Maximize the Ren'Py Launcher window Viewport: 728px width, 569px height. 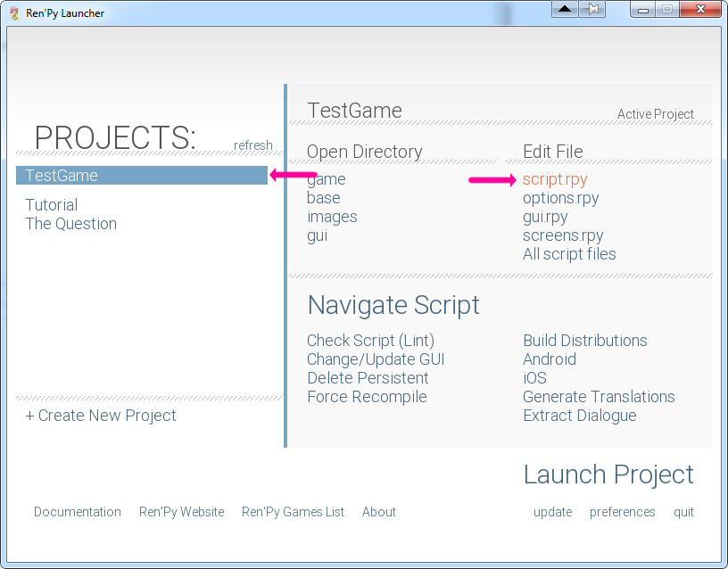[x=667, y=9]
